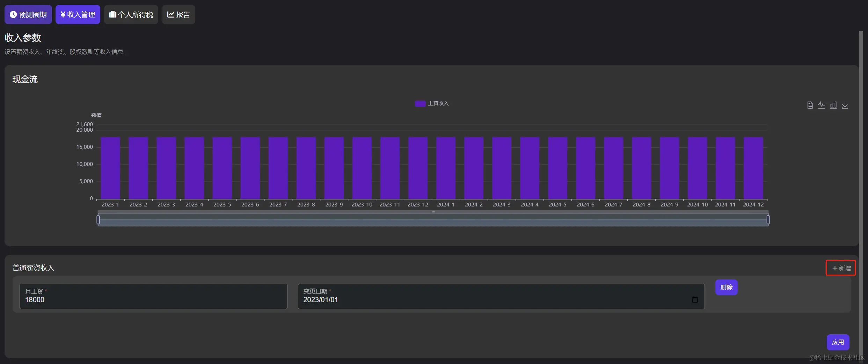The height and width of the screenshot is (364, 868).
Task: Go to the 报告 tab
Action: pos(178,14)
